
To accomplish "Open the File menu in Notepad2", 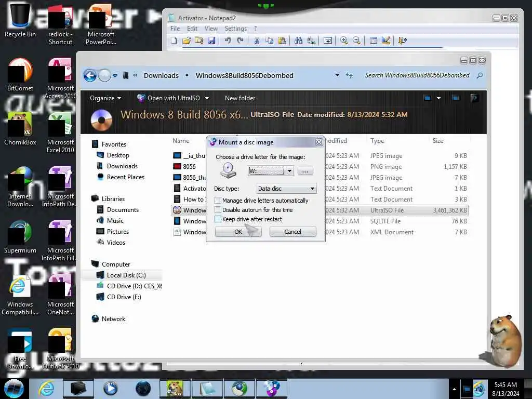I will [175, 29].
